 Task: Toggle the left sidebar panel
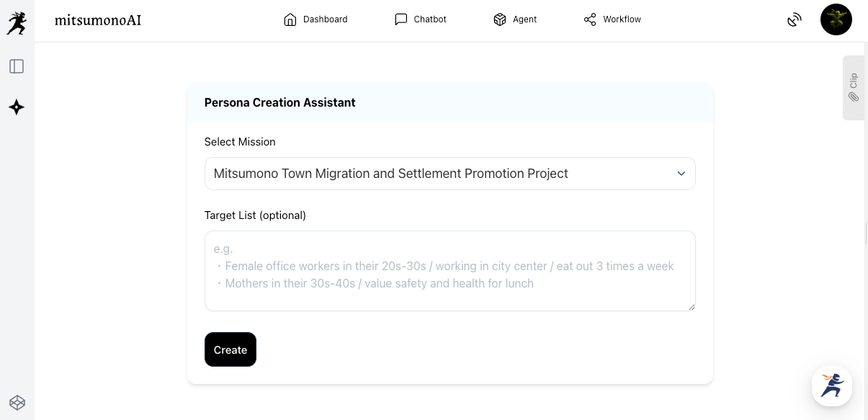[17, 66]
